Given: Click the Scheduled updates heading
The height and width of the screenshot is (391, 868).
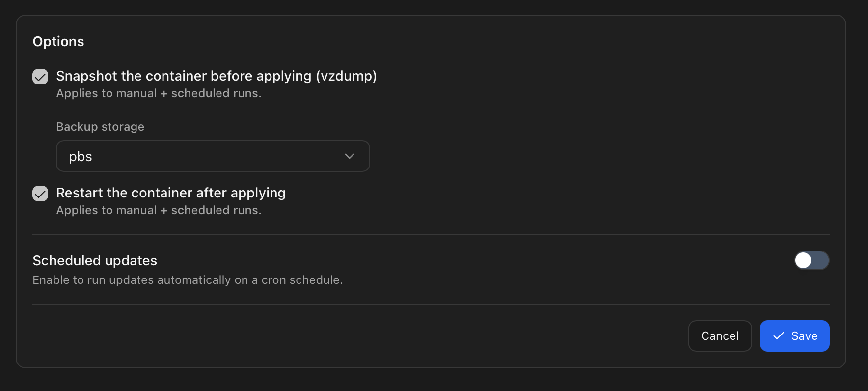Looking at the screenshot, I should pyautogui.click(x=95, y=260).
